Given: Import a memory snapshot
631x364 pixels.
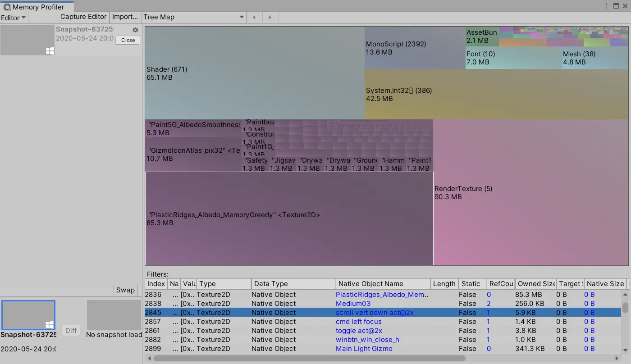Looking at the screenshot, I should click(x=125, y=17).
